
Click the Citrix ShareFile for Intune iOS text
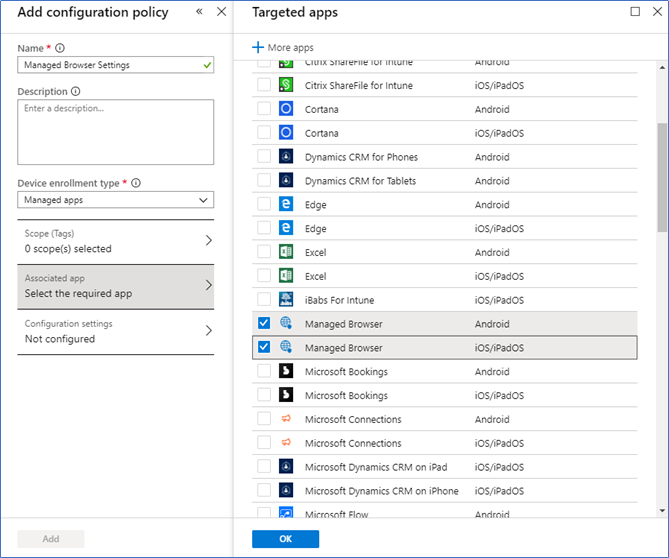coord(359,85)
